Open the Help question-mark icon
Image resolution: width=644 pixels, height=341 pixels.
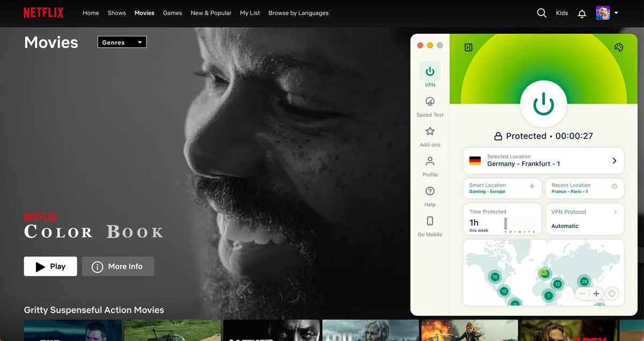point(430,191)
